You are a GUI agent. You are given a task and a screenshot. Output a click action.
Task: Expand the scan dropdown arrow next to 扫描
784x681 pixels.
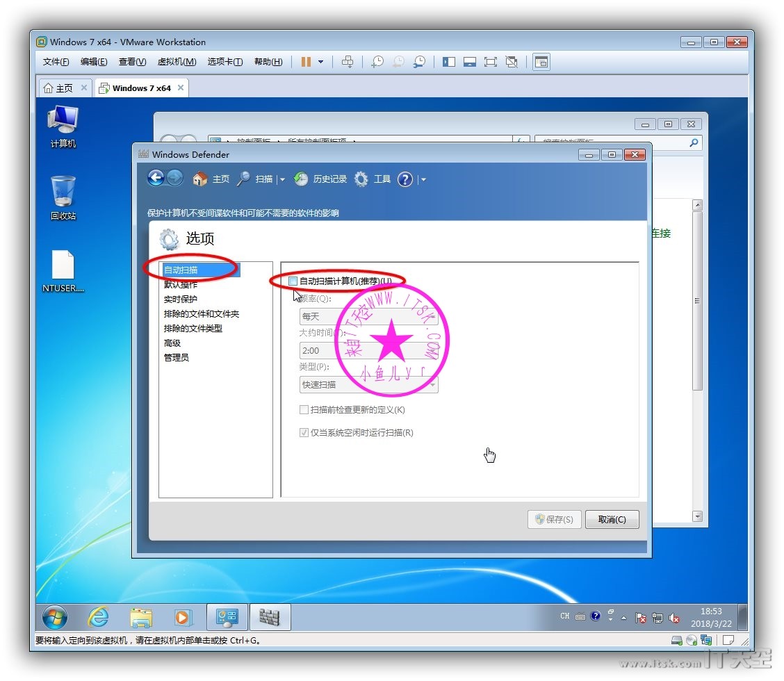point(282,180)
